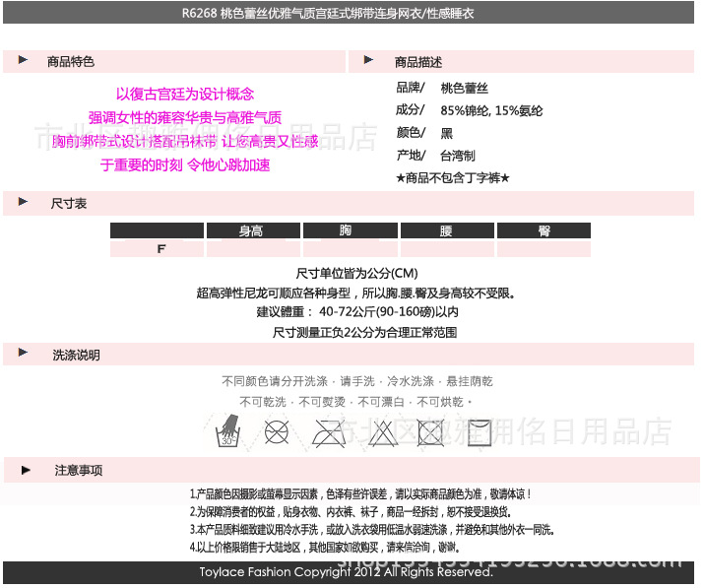The width and height of the screenshot is (704, 588).
Task: Click the Toylace Fashion Copyright footer text
Action: [345, 572]
